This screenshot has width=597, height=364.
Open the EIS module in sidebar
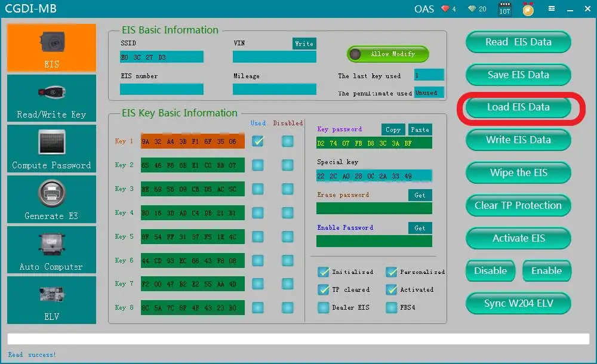(51, 48)
